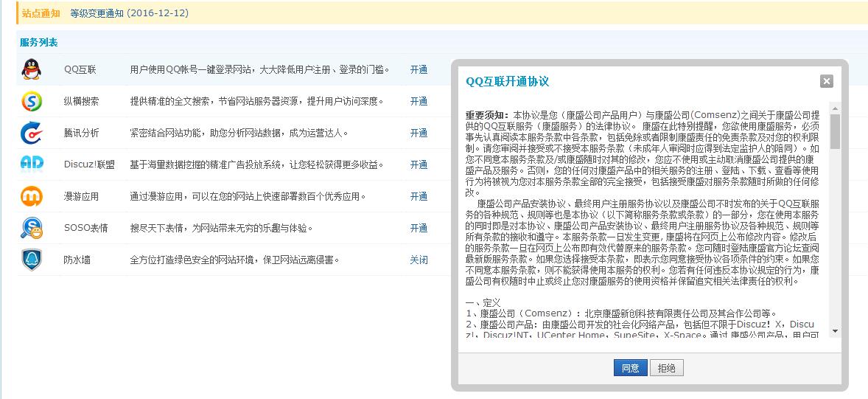
Task: Click the SOSO表情 magnifier icon
Action: 32,228
